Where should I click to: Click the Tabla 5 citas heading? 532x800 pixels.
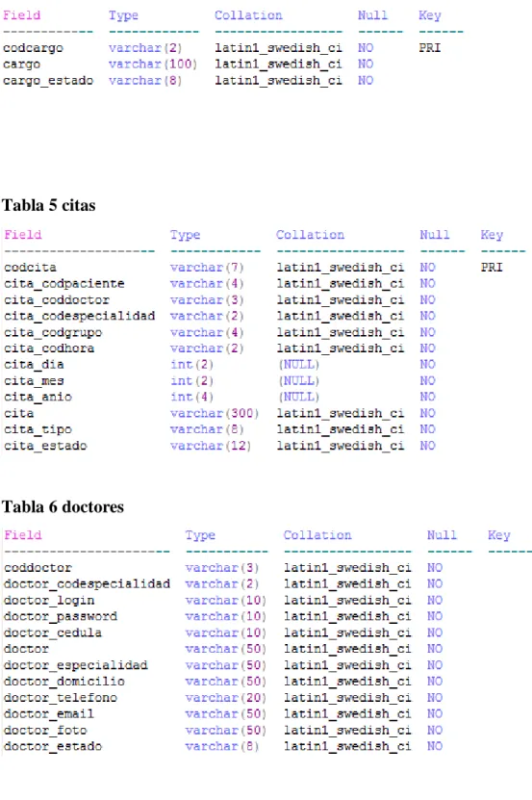[49, 205]
